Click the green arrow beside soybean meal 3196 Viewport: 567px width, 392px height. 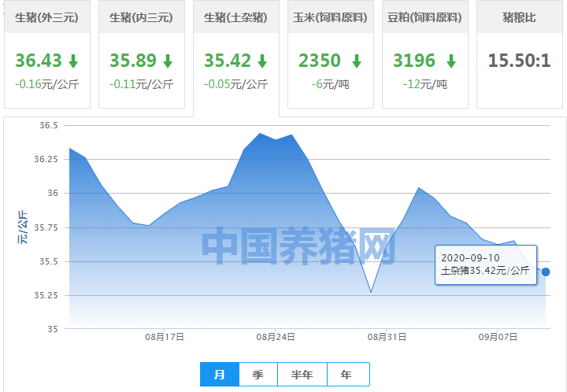[451, 61]
